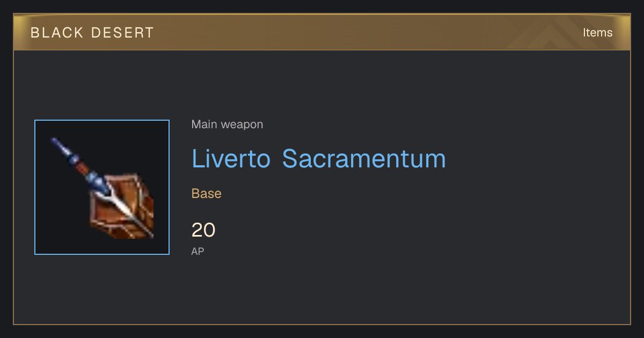Open the Liverto Sacramentum item icon
The width and height of the screenshot is (644, 338).
pos(102,187)
